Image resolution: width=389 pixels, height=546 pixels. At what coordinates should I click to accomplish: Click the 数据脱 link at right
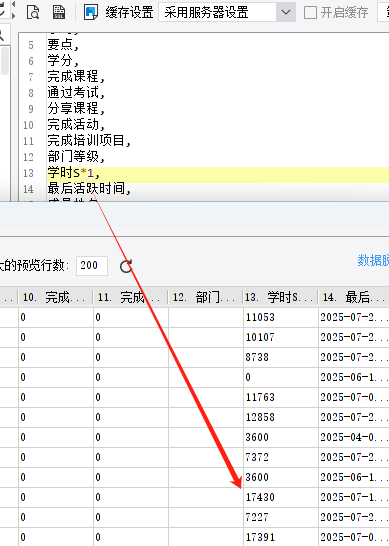(x=373, y=260)
